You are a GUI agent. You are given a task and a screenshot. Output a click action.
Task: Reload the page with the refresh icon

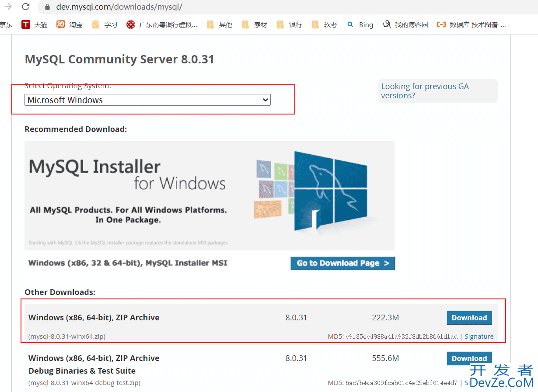click(26, 7)
